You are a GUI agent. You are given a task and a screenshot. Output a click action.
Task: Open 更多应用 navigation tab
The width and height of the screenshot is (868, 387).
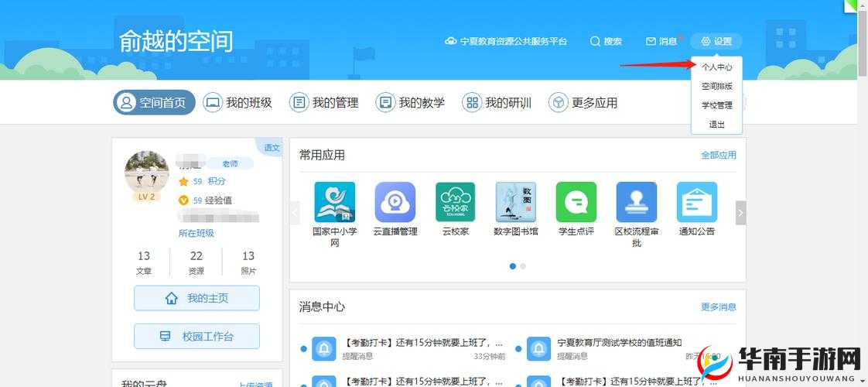(583, 102)
